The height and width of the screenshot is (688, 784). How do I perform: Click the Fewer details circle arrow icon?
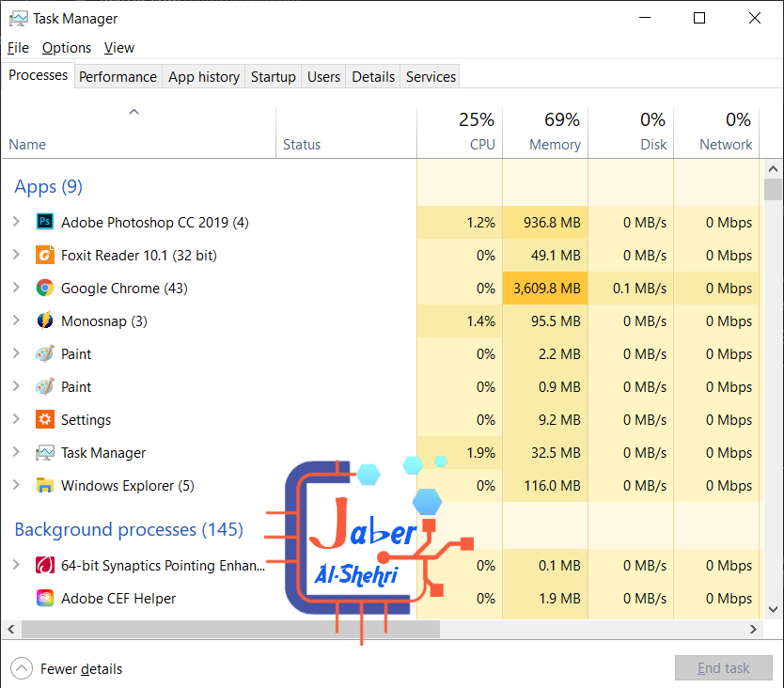coord(22,668)
